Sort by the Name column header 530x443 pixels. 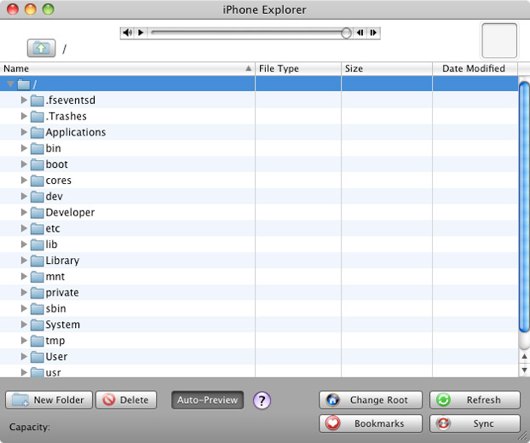point(127,69)
